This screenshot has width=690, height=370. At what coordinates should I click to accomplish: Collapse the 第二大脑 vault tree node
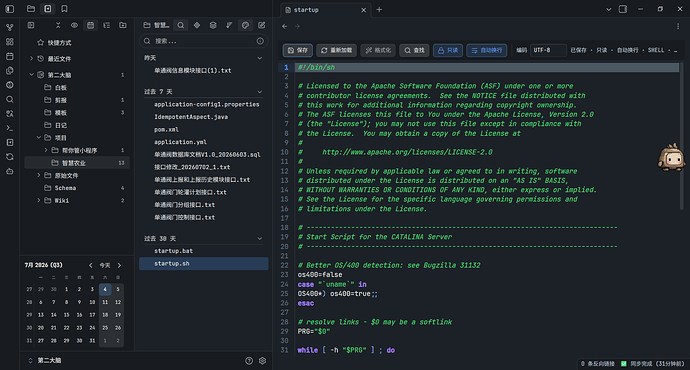pyautogui.click(x=31, y=75)
